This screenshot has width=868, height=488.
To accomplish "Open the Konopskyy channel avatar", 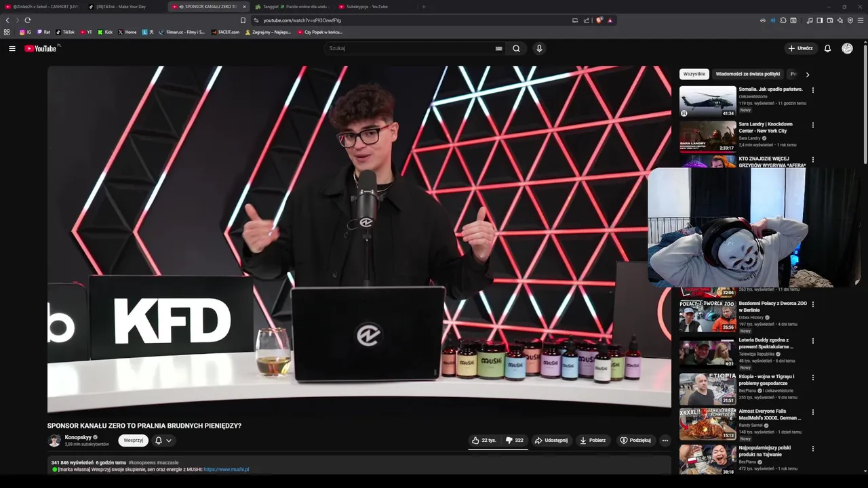I will 54,441.
